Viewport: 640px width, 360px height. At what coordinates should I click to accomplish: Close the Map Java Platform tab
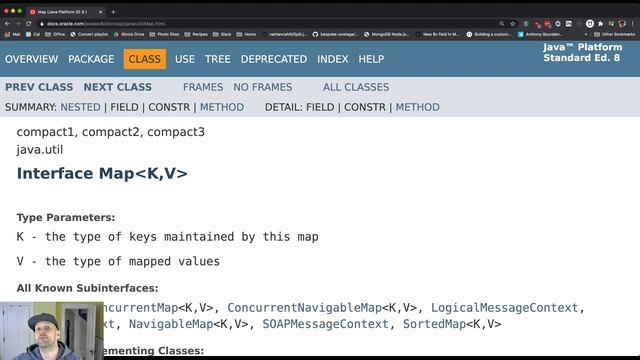100,12
